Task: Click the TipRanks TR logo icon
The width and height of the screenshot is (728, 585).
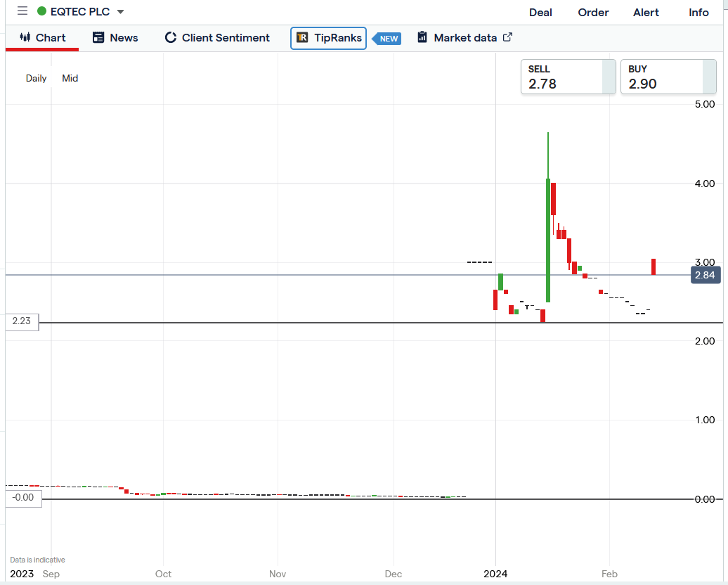Action: pyautogui.click(x=302, y=38)
